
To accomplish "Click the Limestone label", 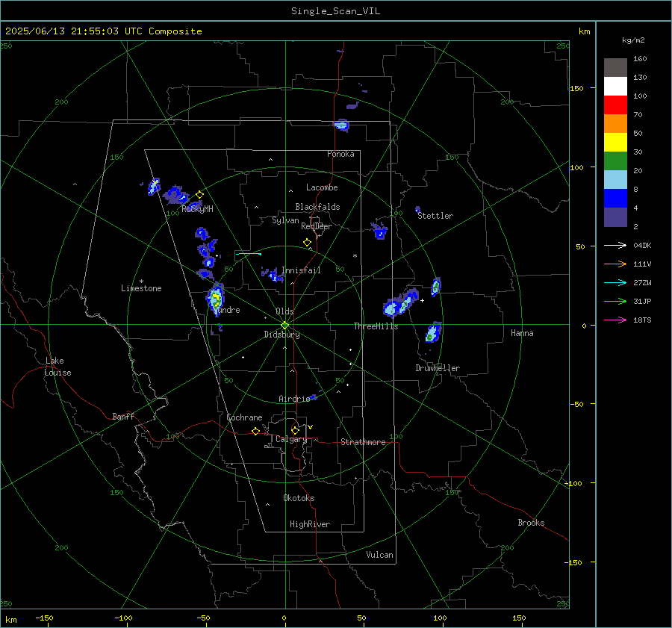I will [x=141, y=288].
